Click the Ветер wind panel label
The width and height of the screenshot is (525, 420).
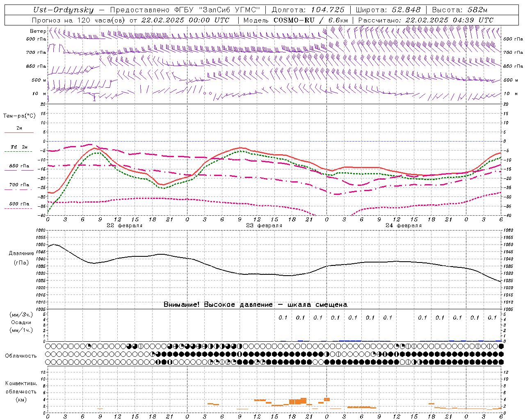(38, 31)
